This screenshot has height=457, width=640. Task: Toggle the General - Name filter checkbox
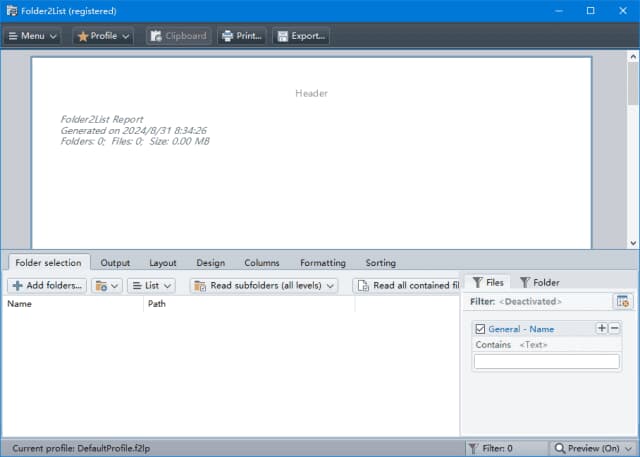(480, 329)
